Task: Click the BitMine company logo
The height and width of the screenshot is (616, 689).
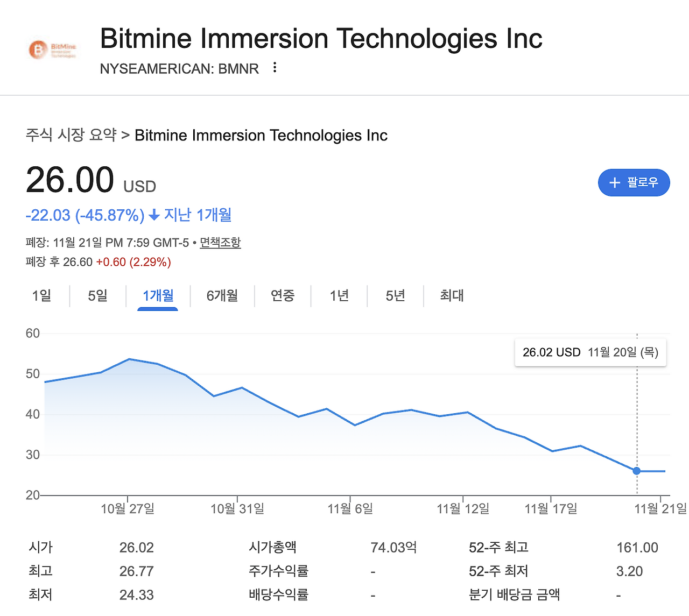Action: pos(53,50)
